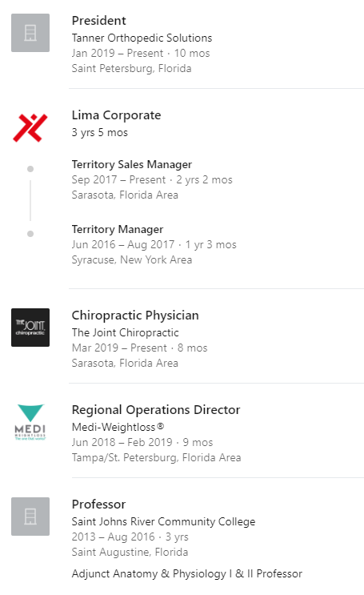Viewport: 364px width, 595px height.
Task: Click the Saint Johns River College placeholder logo
Action: click(30, 517)
